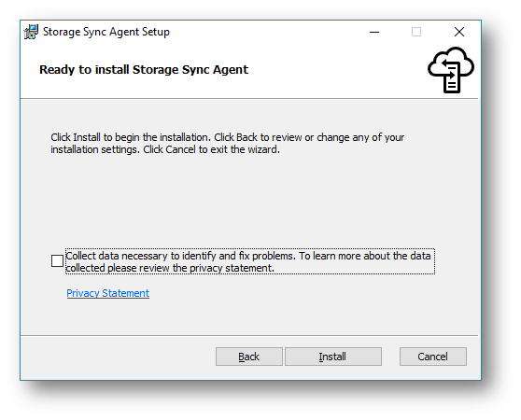Cancel the Storage Sync Agent setup

pos(433,357)
